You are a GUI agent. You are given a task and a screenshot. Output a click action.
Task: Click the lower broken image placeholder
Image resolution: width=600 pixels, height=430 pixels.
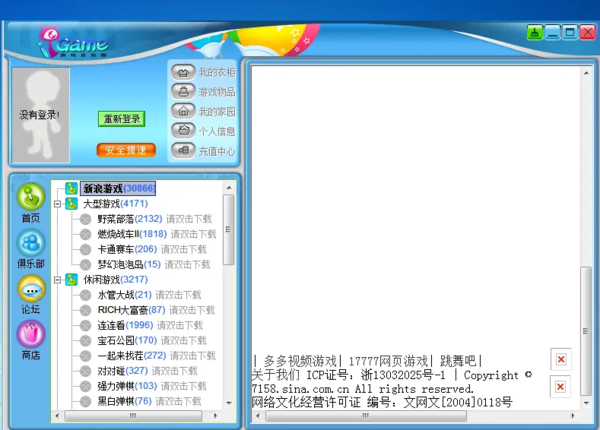click(x=561, y=387)
